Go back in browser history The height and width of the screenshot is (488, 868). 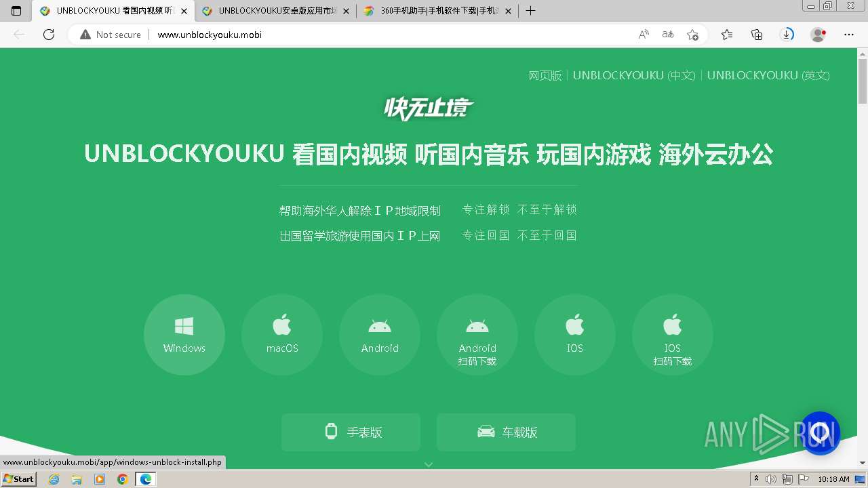pos(19,35)
